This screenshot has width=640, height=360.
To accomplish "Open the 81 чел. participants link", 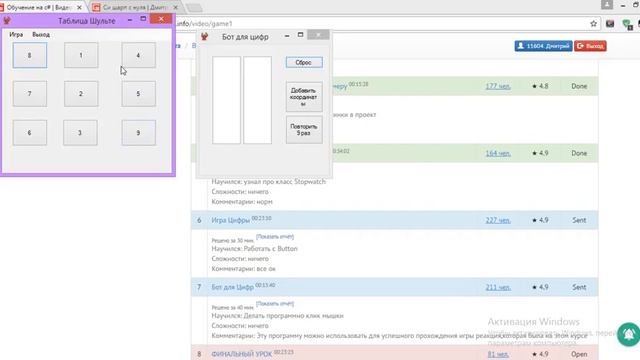I will [x=498, y=354].
